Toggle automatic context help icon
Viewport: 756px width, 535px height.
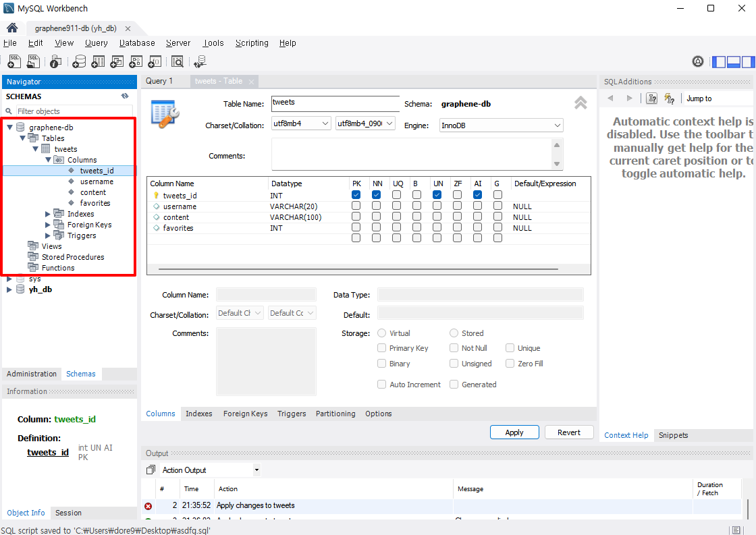click(669, 98)
